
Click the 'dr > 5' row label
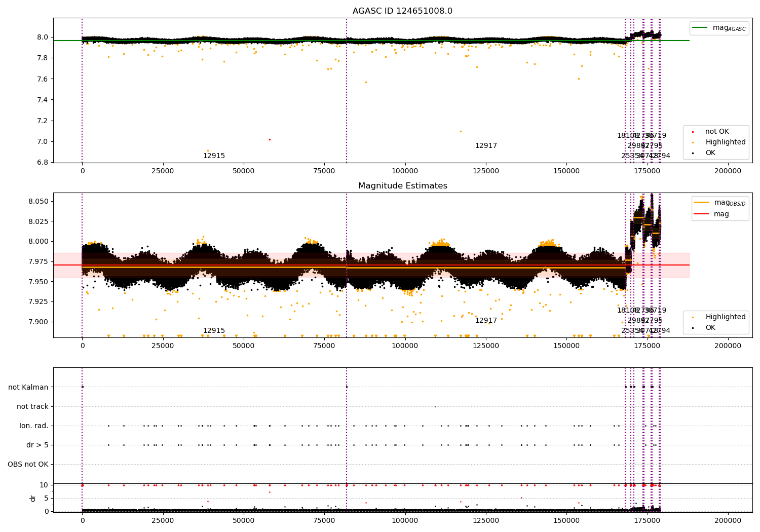pos(37,445)
